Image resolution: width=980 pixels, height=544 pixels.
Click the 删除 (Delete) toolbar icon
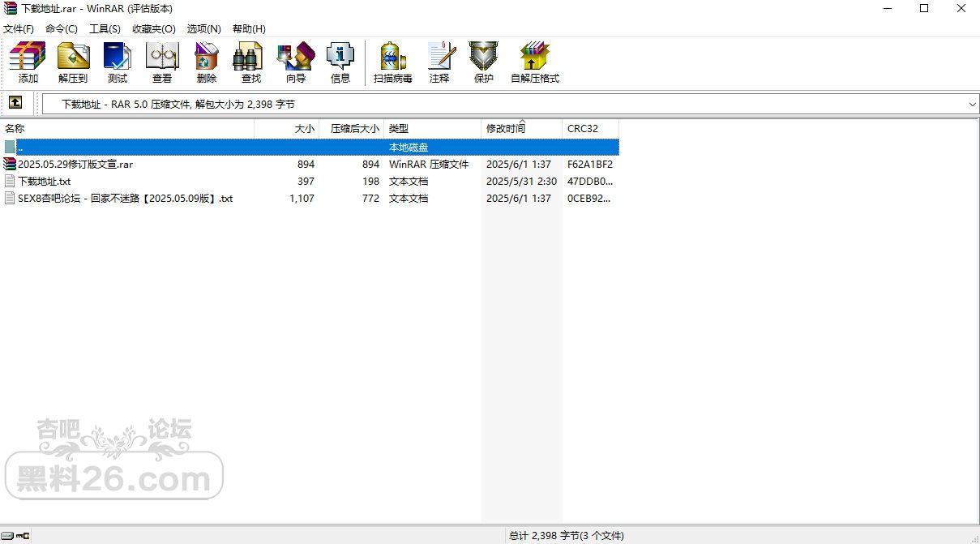pyautogui.click(x=207, y=63)
